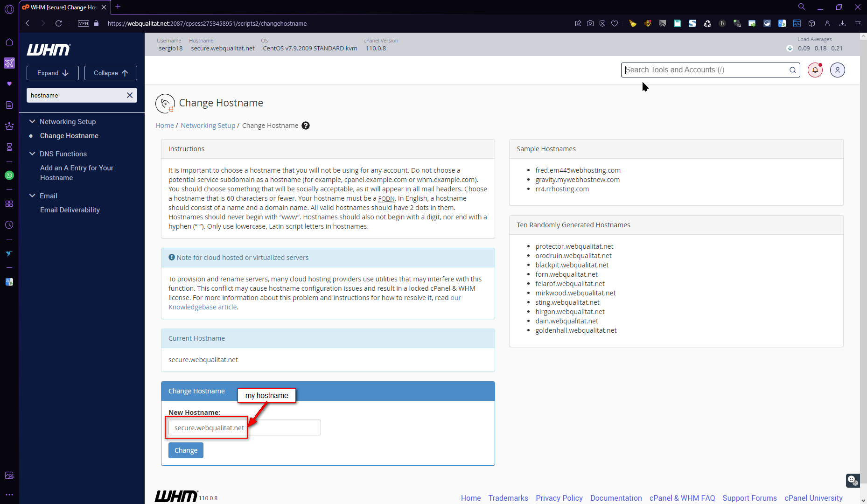Open the notifications bell icon

tap(815, 70)
